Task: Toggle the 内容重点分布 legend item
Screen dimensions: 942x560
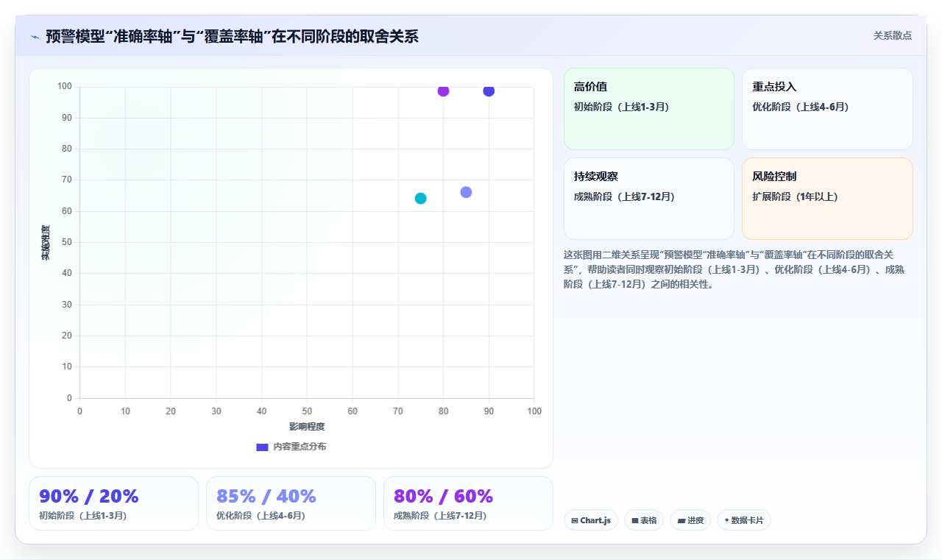Action: 291,447
